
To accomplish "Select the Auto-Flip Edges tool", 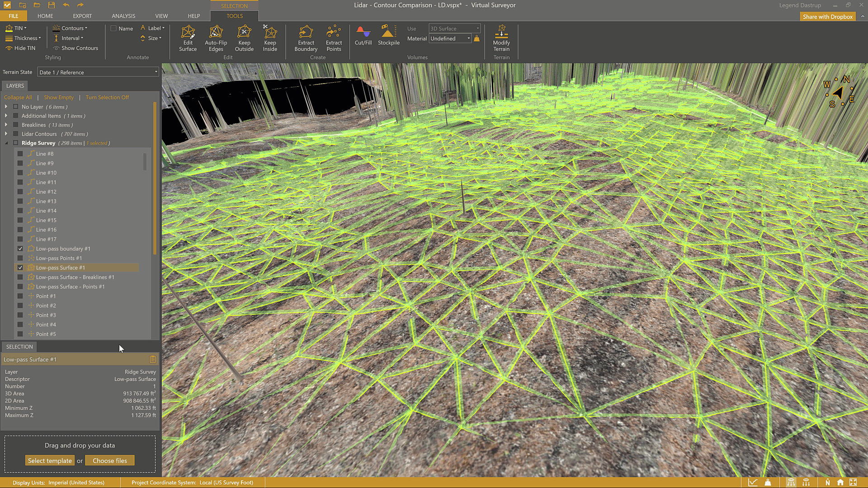I will [216, 38].
